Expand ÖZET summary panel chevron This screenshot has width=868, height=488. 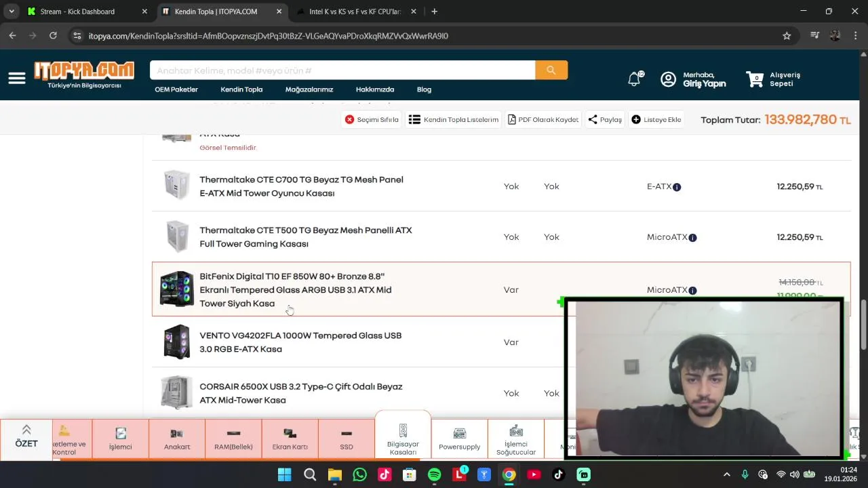point(26,430)
